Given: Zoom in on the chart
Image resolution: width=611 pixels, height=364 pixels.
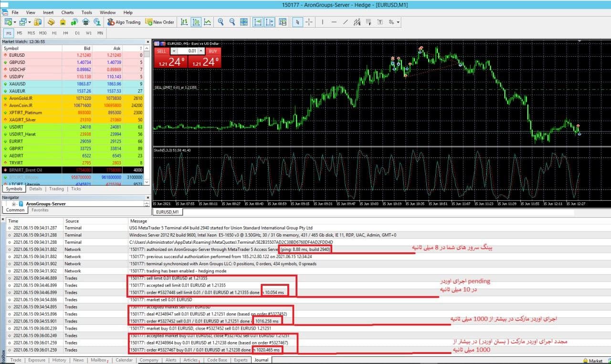Looking at the screenshot, I should click(x=221, y=22).
